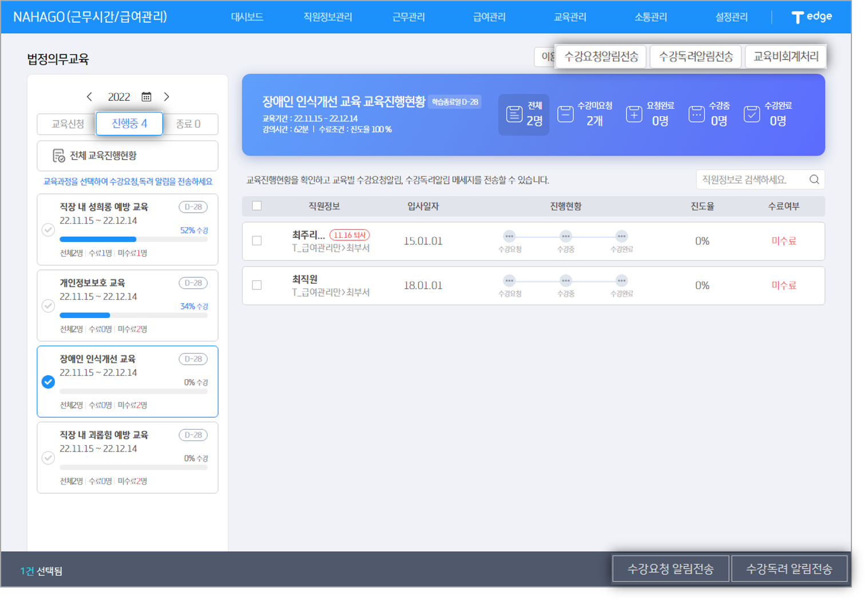Click 미수료 status in 최주리 row
868x603 pixels.
click(x=783, y=241)
